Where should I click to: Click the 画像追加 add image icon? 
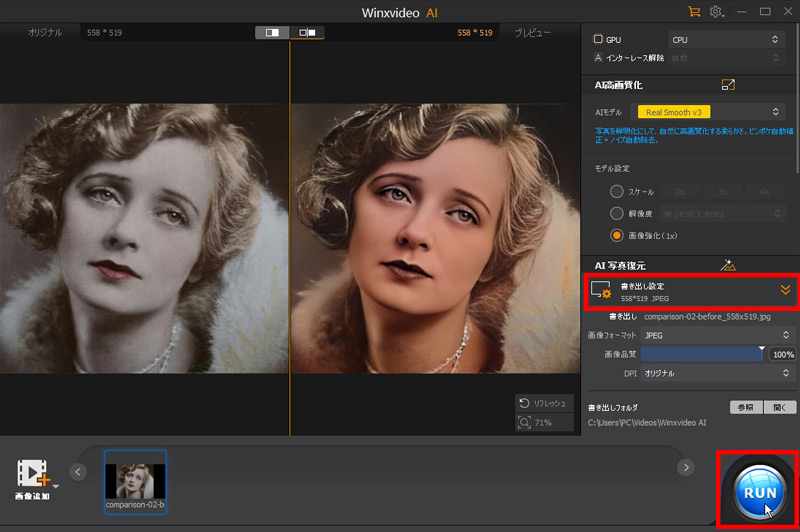pos(33,472)
